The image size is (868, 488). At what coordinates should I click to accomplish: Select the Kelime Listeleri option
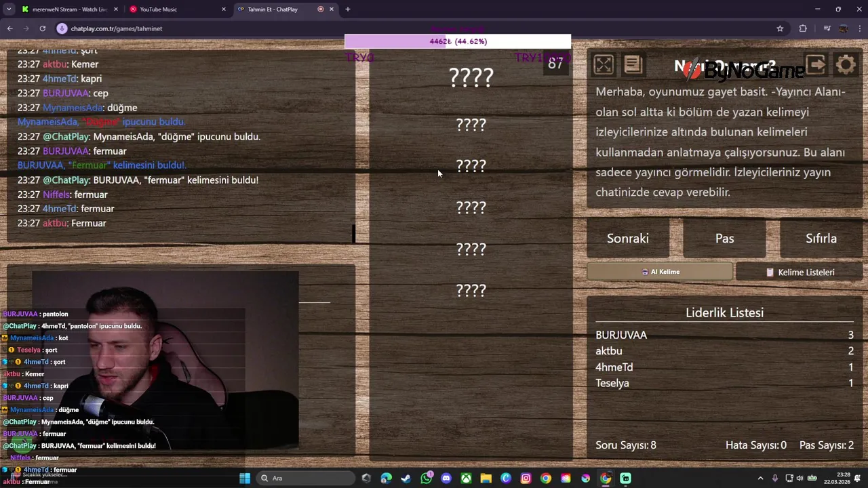coord(800,272)
